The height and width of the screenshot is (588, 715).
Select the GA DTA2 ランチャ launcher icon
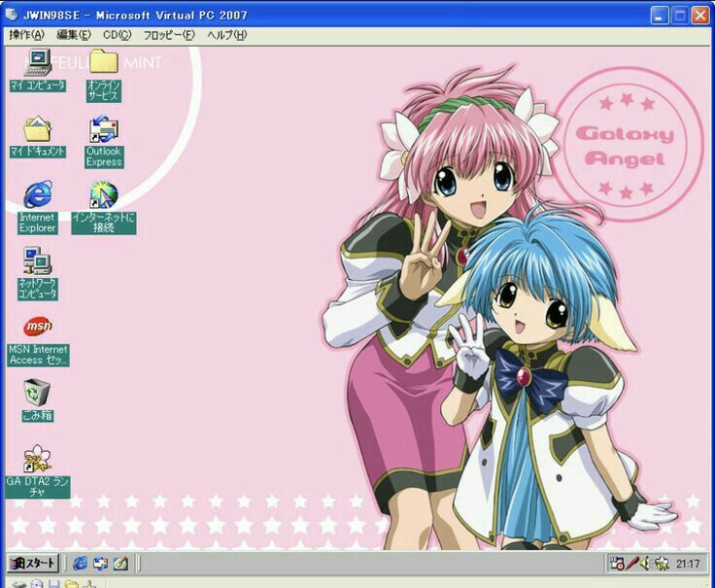click(x=38, y=460)
